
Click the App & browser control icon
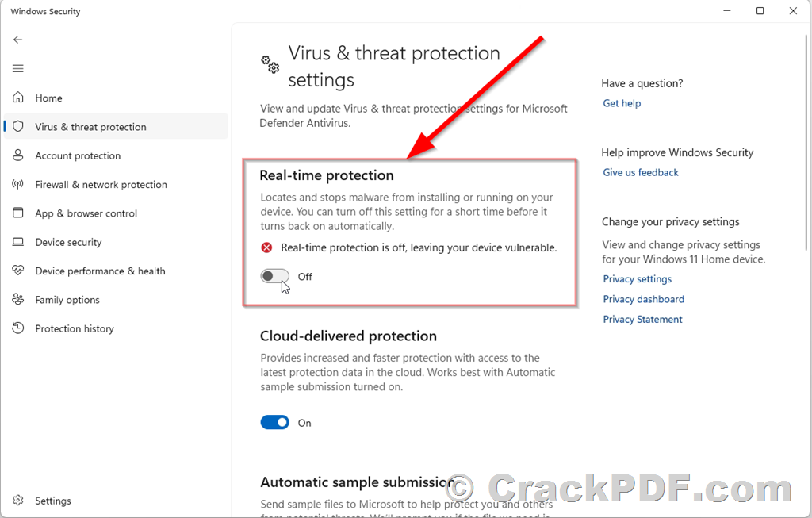tap(18, 213)
